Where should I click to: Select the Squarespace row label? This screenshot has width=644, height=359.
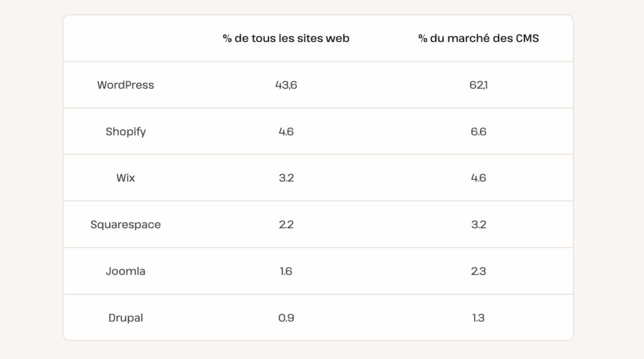(x=126, y=224)
